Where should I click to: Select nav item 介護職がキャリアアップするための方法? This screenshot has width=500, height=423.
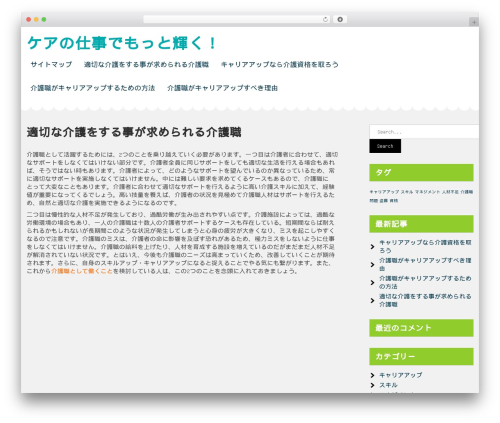[x=93, y=88]
